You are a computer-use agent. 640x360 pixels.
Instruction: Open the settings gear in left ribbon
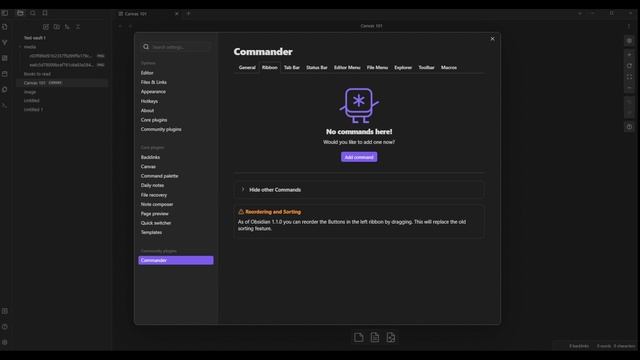pos(4,342)
